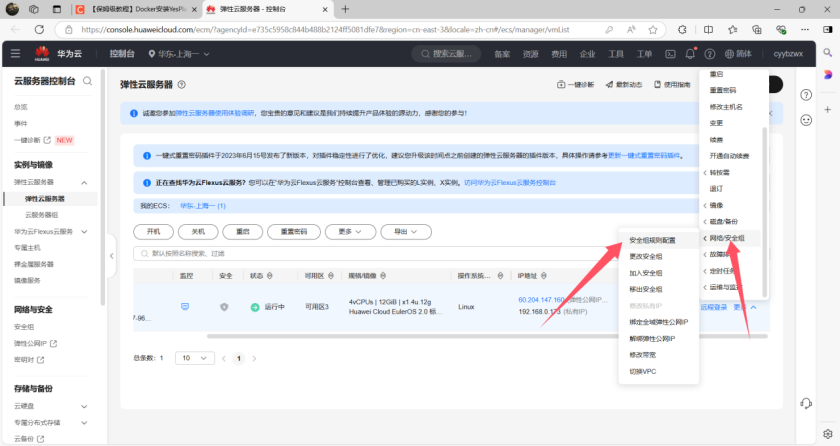Screen dimensions: 840x446
Task: Click the header 搜索云服务 search box
Action: tap(446, 54)
